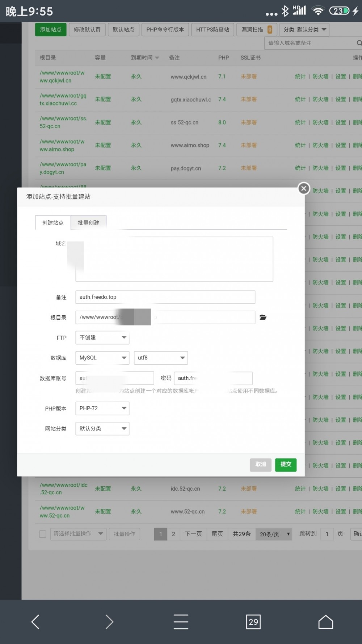This screenshot has width=362, height=644.
Task: Click the search magnifier icon in site search
Action: coord(359,43)
